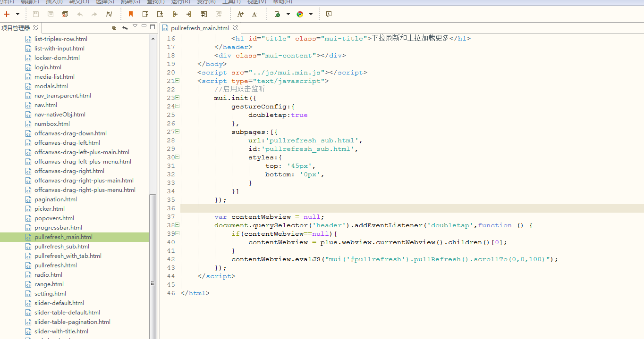The width and height of the screenshot is (644, 339).
Task: Collapse the gestureConfig fold at line 24
Action: (x=178, y=106)
